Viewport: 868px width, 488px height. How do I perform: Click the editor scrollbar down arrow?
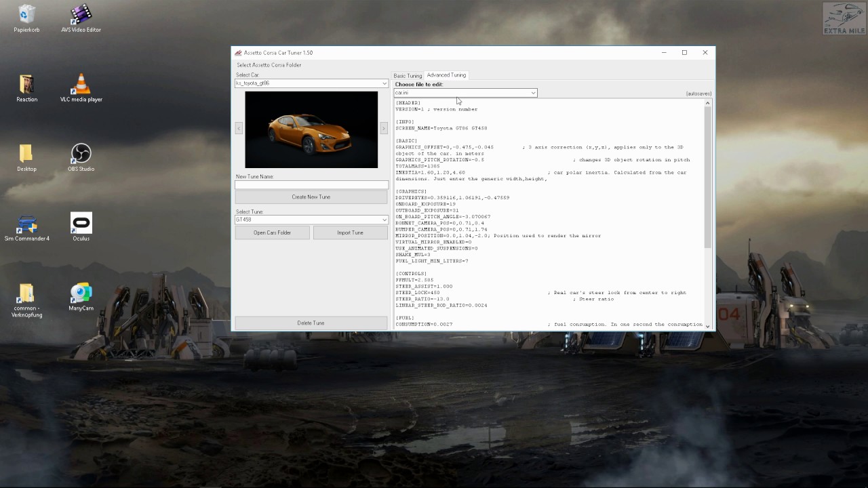[708, 327]
